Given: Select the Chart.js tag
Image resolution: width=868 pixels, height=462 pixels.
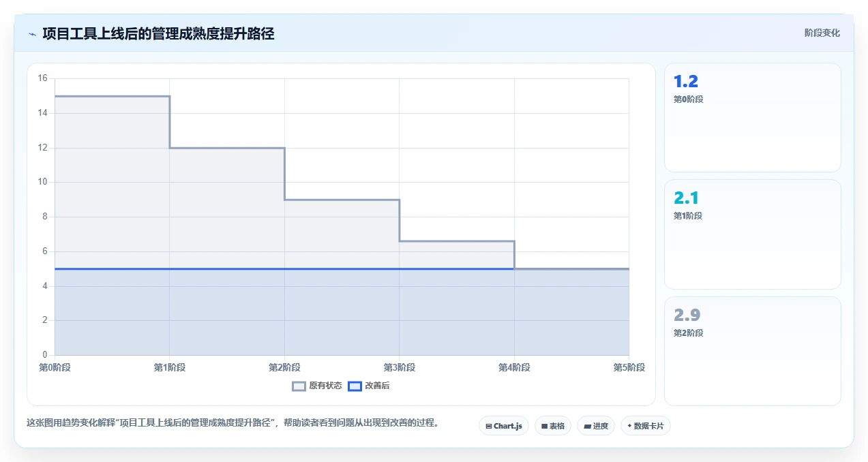Looking at the screenshot, I should coord(503,426).
